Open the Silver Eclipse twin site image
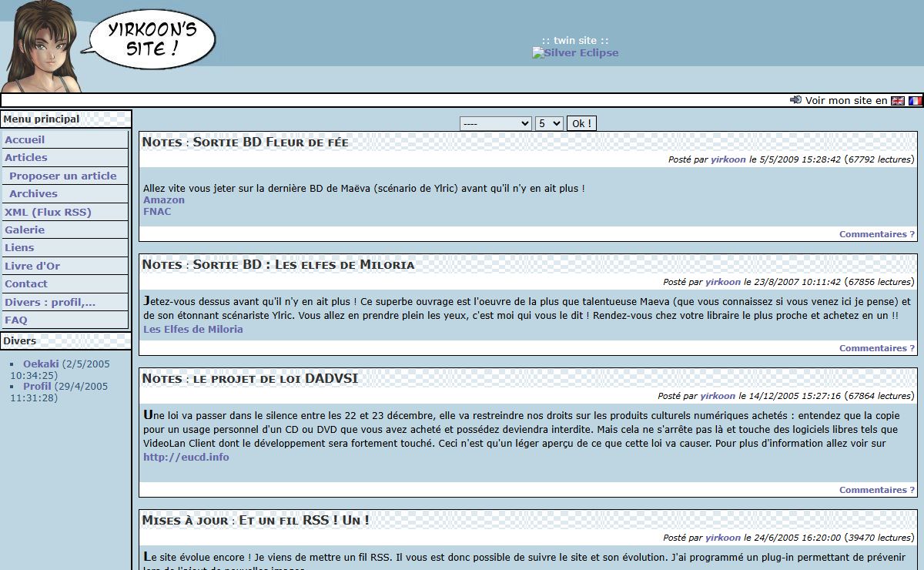Viewport: 924px width, 570px height. coord(575,53)
